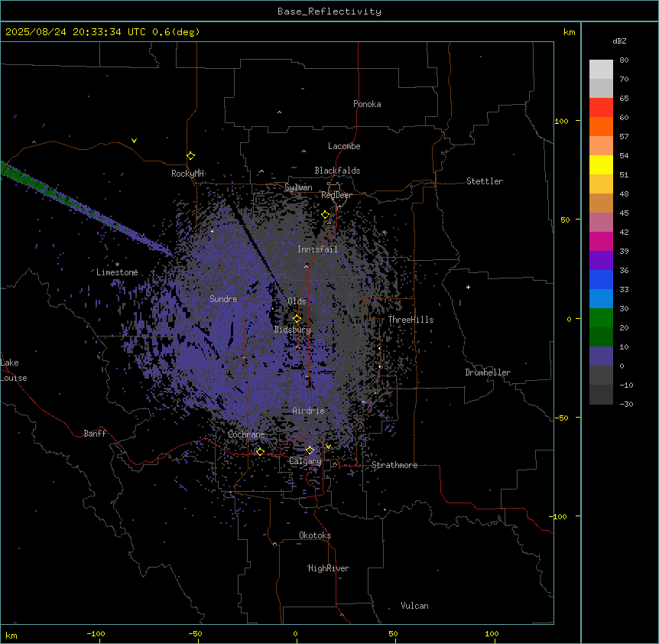Viewport: 659px width, 644px height.
Task: Click the 80 value in dBZ legend
Action: point(624,60)
